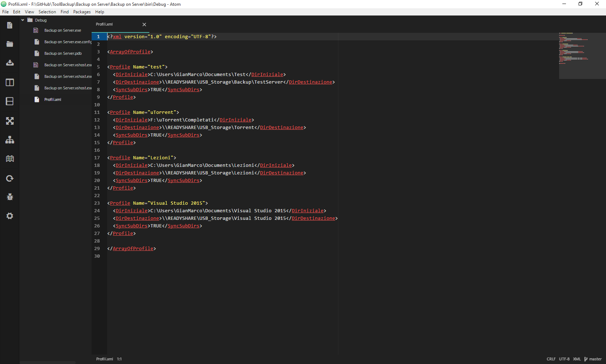Viewport: 606px width, 364px height.
Task: Click line number 29 in the gutter
Action: [97, 248]
